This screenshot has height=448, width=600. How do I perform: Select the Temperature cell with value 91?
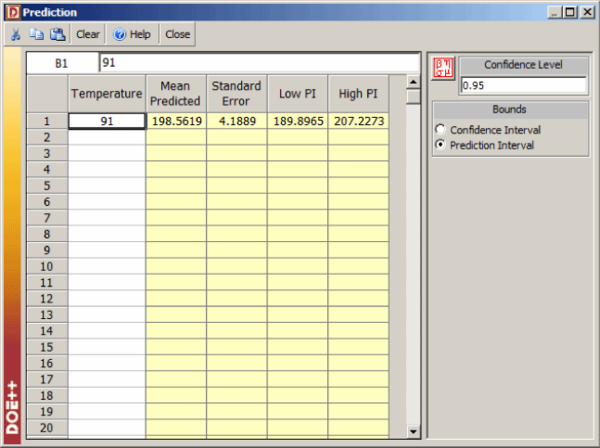click(x=106, y=121)
